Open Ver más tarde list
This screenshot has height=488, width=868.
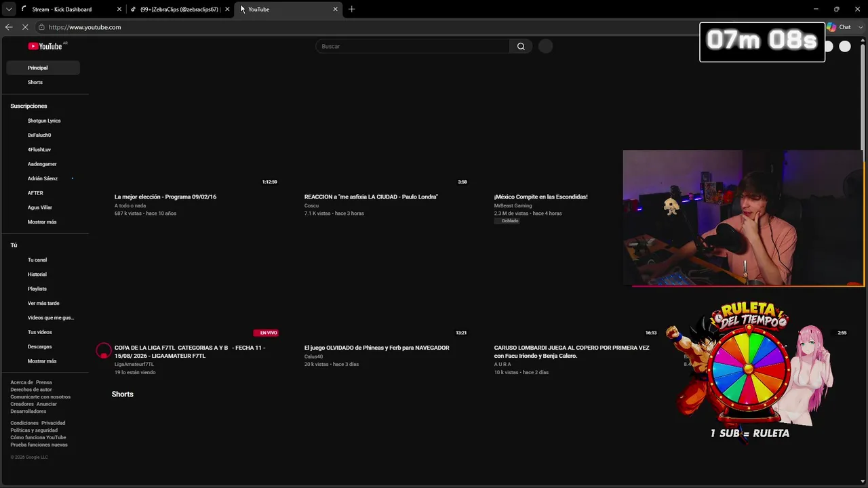pos(43,303)
